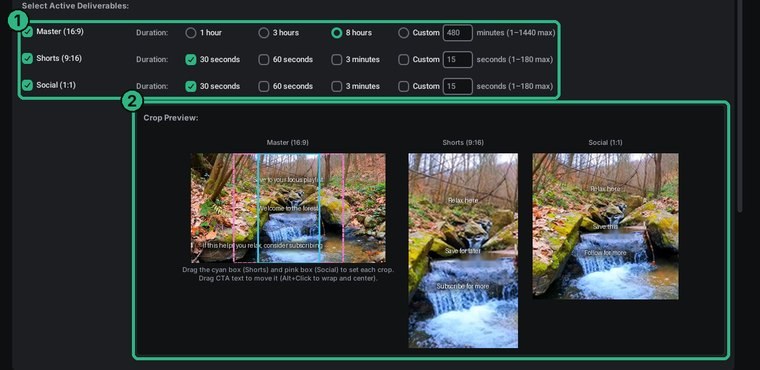Screen dimensions: 760x370
Task: Check 3 minutes for Social row
Action: click(336, 86)
